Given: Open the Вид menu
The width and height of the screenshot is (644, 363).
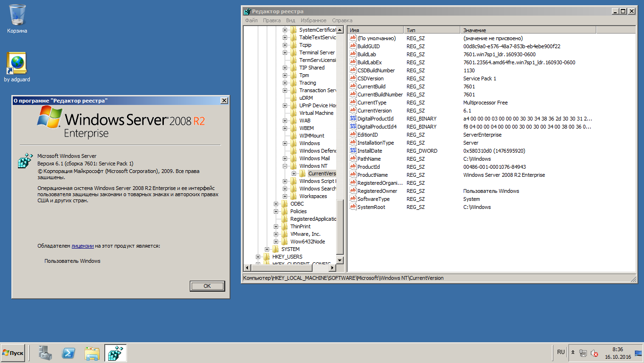Looking at the screenshot, I should 291,20.
